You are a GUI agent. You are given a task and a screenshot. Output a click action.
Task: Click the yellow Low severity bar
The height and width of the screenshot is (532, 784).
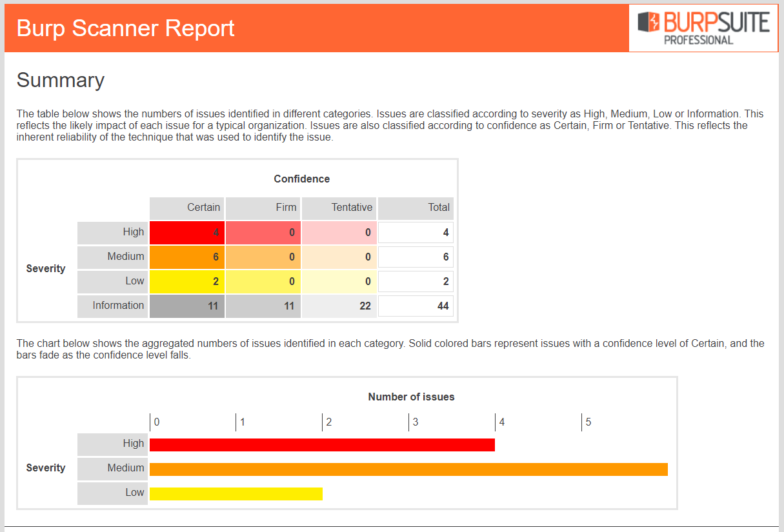tap(236, 494)
